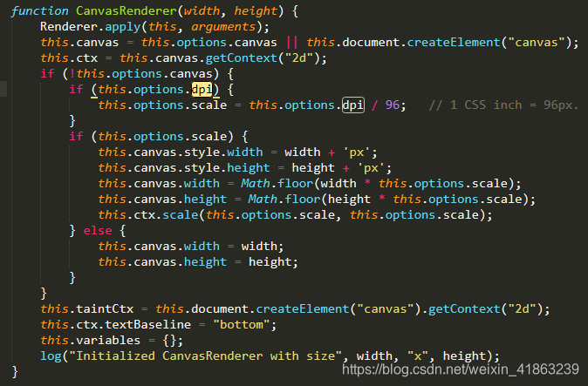Screen dimensions: 588x386
Task: Click the 'else' keyword
Action: [98, 230]
